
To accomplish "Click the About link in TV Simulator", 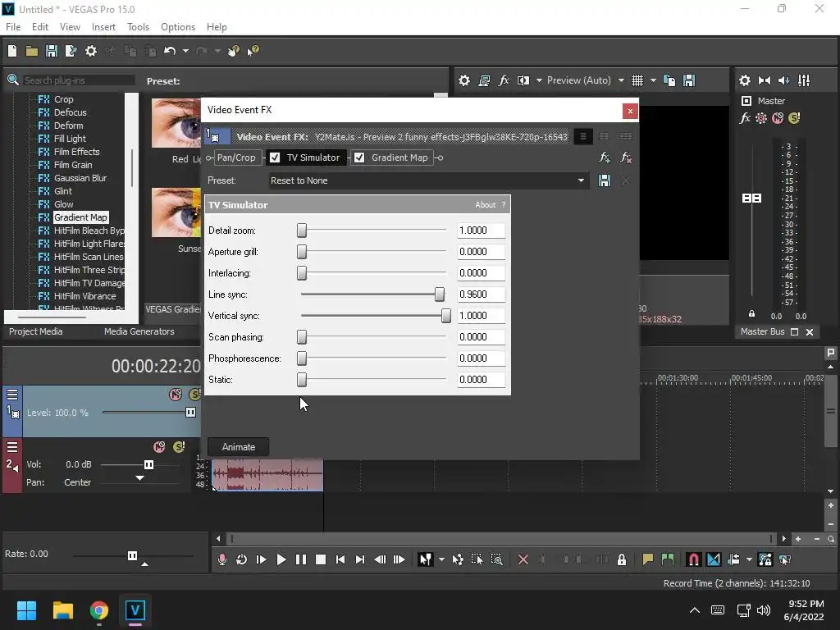I will [486, 204].
